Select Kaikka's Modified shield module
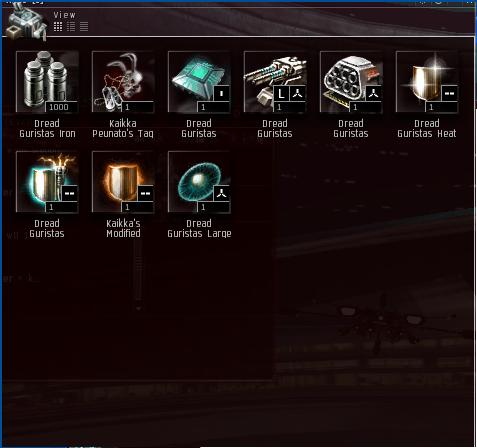Screen dimensions: 477x448 pos(123,182)
